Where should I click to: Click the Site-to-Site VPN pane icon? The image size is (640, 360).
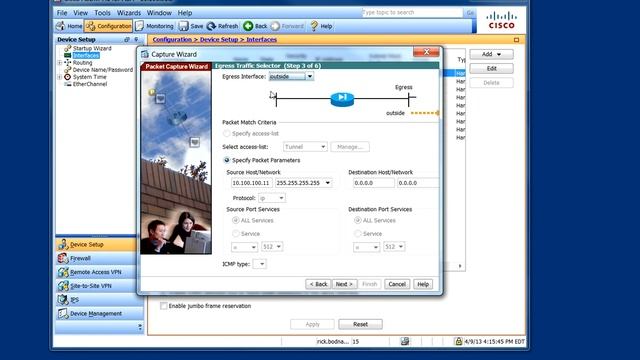click(62, 286)
